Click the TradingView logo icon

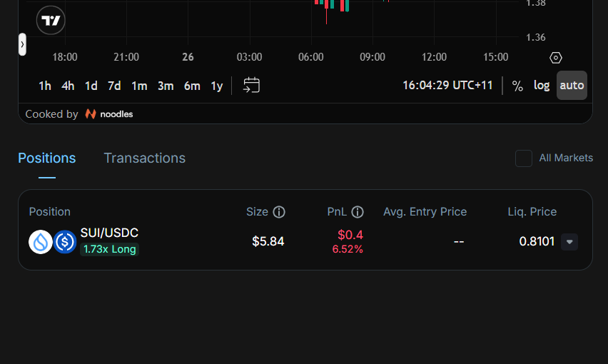[x=51, y=21]
